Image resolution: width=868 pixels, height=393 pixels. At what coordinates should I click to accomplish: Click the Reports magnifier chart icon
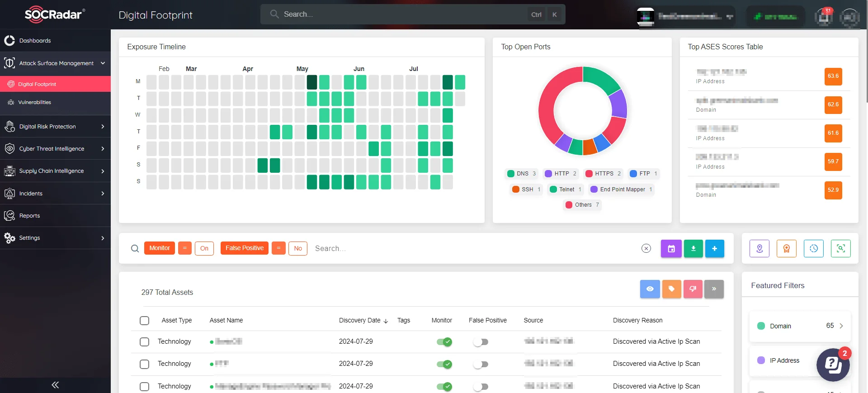[x=9, y=216]
